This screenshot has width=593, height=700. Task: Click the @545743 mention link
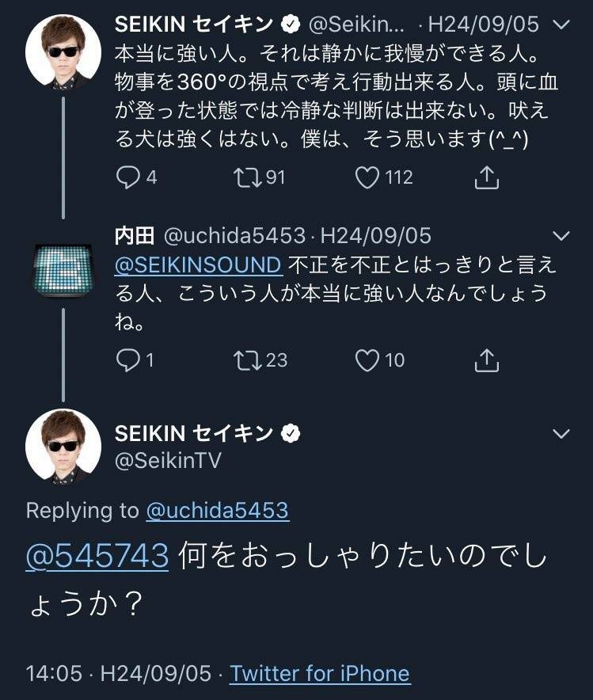97,557
